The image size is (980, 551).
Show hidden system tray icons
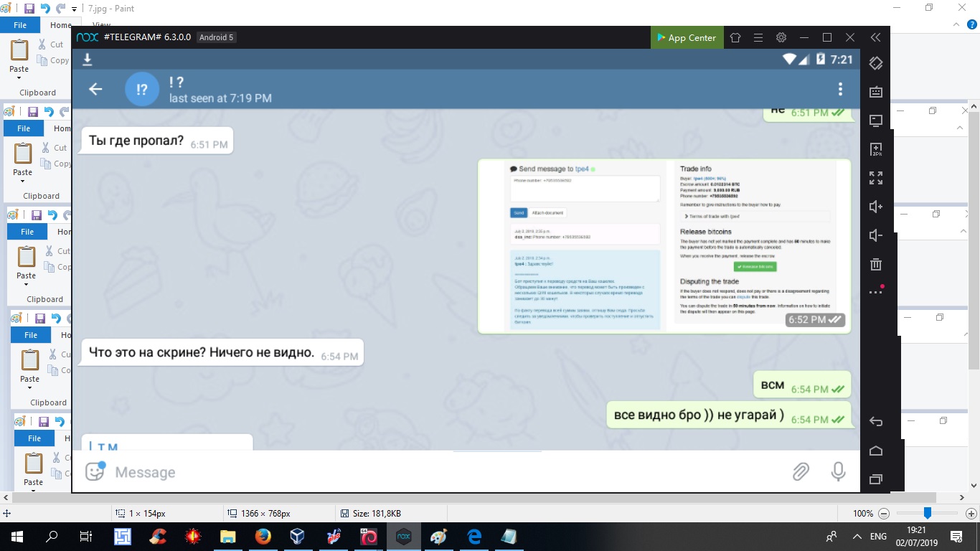click(x=857, y=537)
